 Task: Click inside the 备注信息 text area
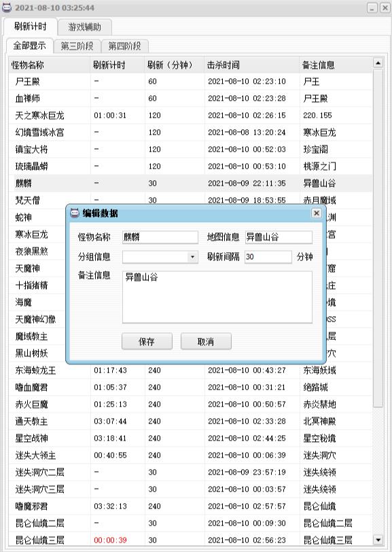point(217,297)
